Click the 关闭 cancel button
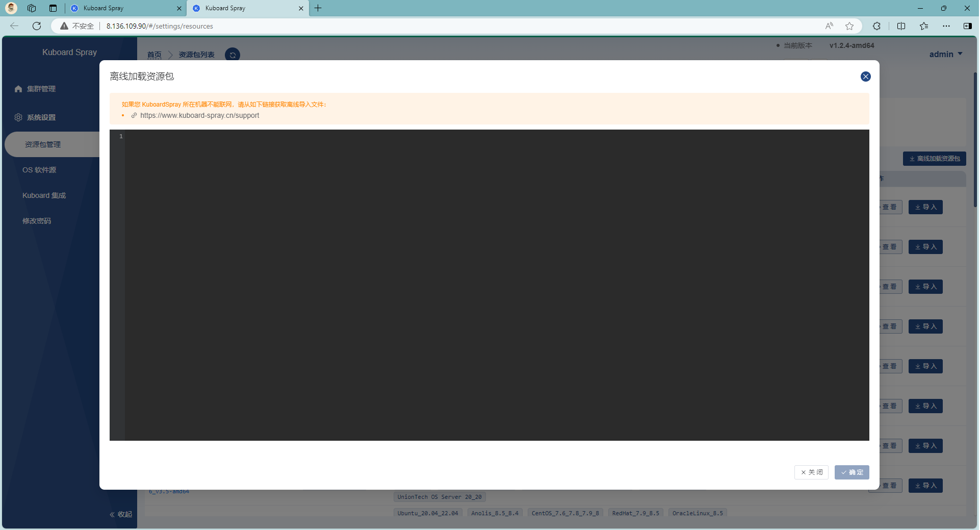Image resolution: width=980 pixels, height=530 pixels. point(811,472)
